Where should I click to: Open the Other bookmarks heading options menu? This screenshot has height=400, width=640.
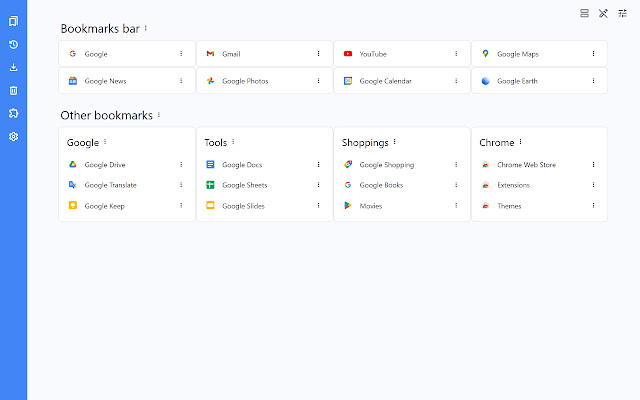(159, 115)
